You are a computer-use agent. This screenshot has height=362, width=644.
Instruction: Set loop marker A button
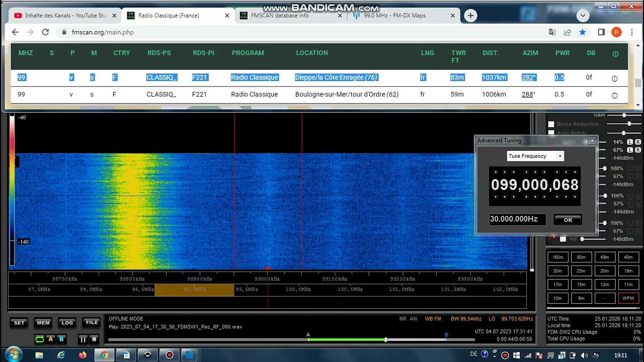pos(50,339)
